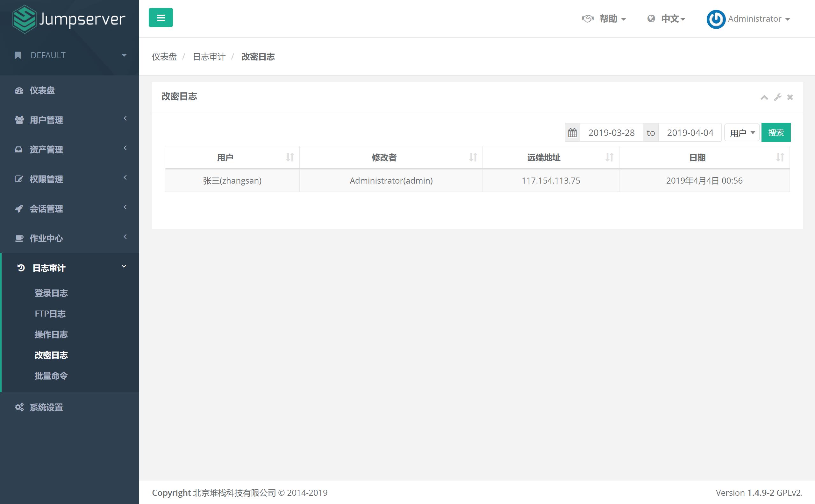Collapse the 改密日志 panel with chevron-up
Image resolution: width=815 pixels, height=504 pixels.
click(764, 97)
